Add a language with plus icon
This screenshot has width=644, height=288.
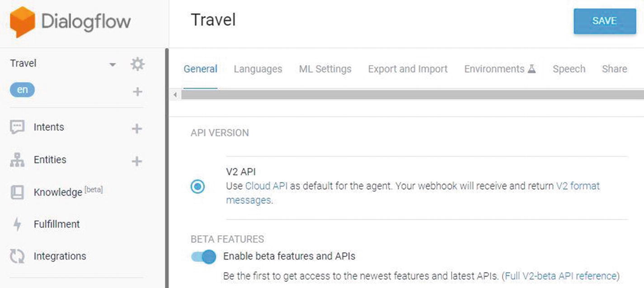(137, 92)
